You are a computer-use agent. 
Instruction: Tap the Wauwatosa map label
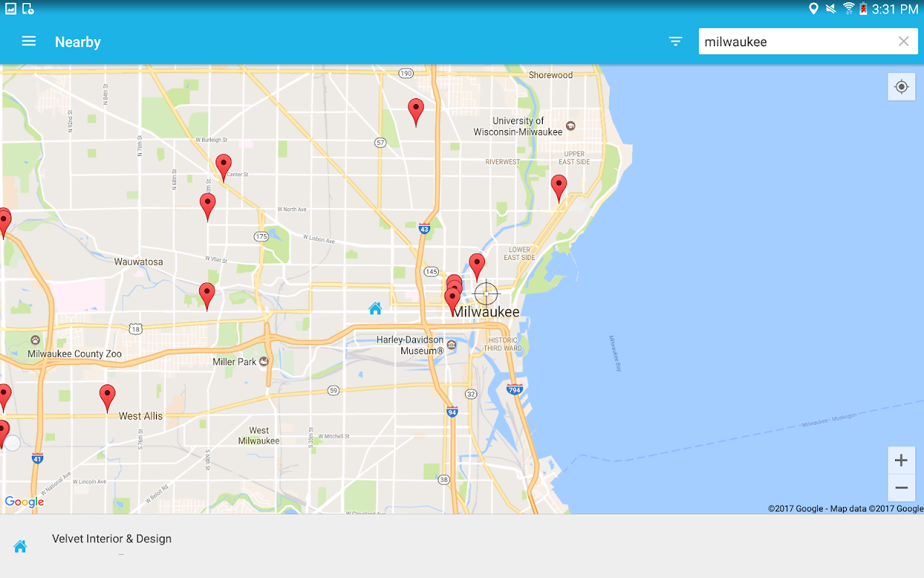[139, 262]
